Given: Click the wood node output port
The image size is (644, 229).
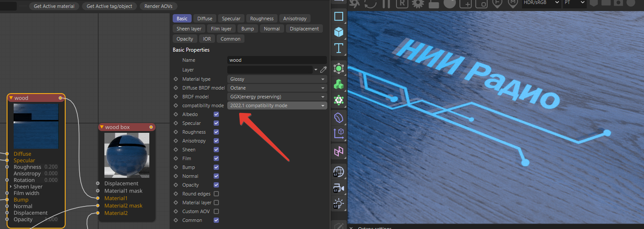Looking at the screenshot, I should tap(60, 98).
